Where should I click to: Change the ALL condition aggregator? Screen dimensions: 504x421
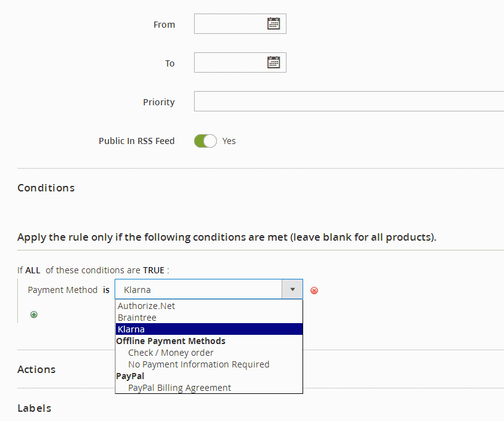click(x=33, y=270)
